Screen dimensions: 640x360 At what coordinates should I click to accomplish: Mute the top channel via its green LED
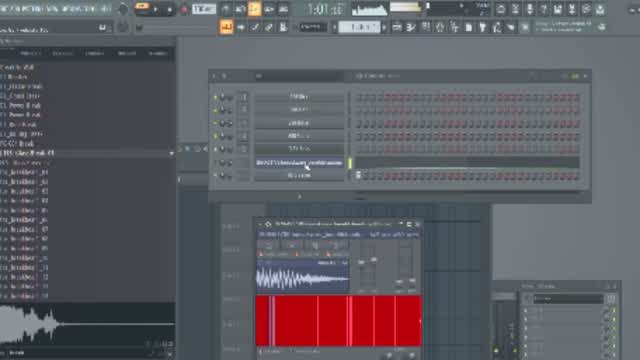pyautogui.click(x=215, y=98)
